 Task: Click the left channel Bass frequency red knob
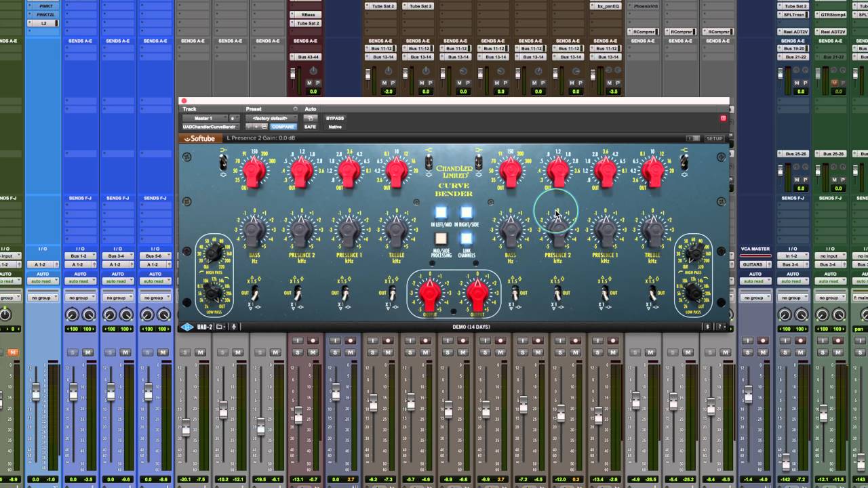(254, 172)
